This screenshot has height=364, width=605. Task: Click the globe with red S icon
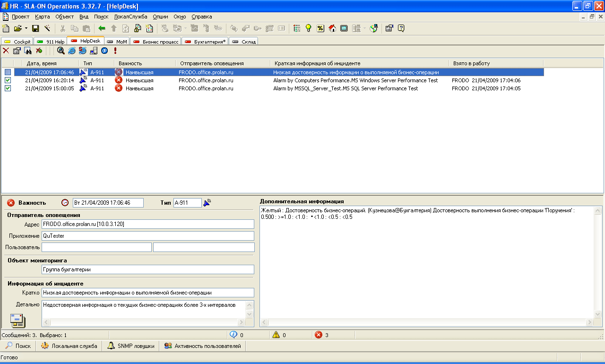click(x=83, y=51)
